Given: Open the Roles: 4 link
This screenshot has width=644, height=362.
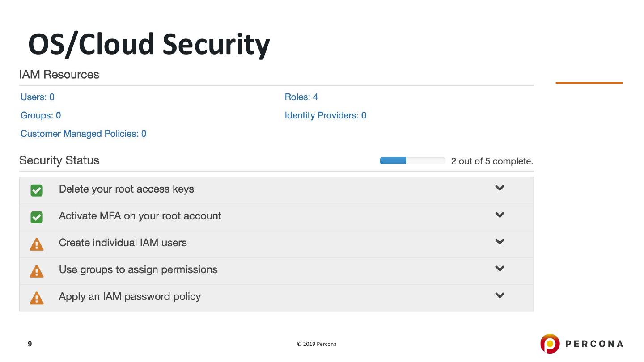Looking at the screenshot, I should coord(301,97).
